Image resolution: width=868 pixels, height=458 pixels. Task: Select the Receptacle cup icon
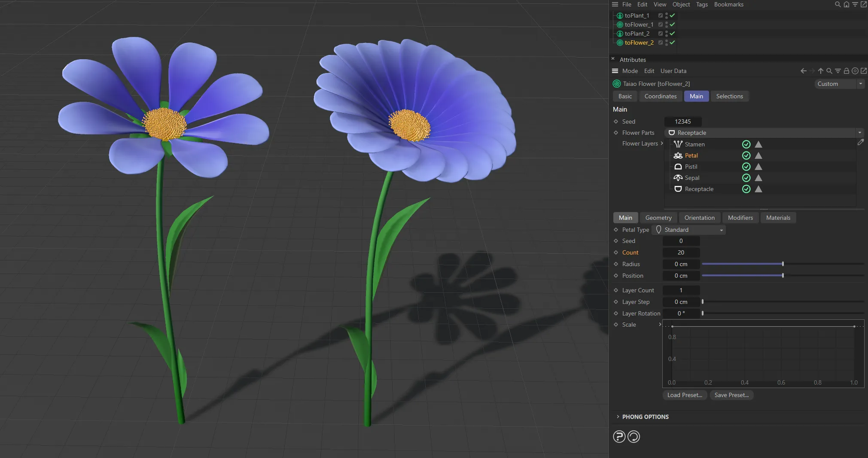pyautogui.click(x=679, y=189)
